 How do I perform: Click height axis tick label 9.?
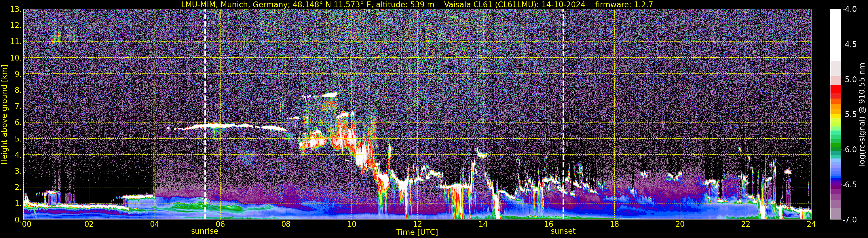(18, 74)
